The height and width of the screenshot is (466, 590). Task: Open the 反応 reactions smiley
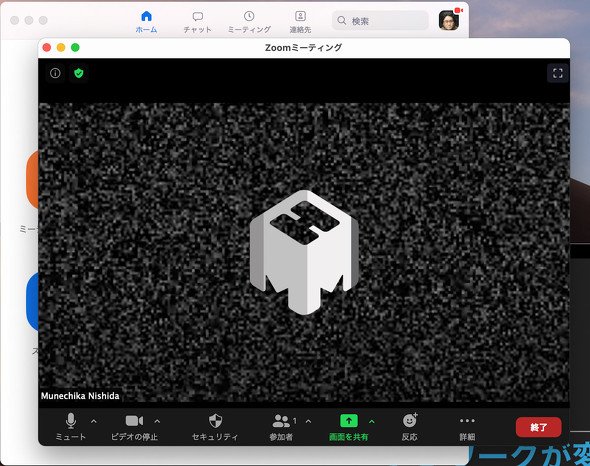pyautogui.click(x=410, y=427)
